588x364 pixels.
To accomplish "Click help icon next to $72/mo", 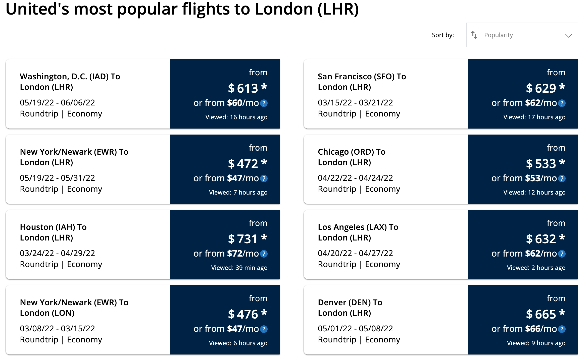I will [264, 254].
